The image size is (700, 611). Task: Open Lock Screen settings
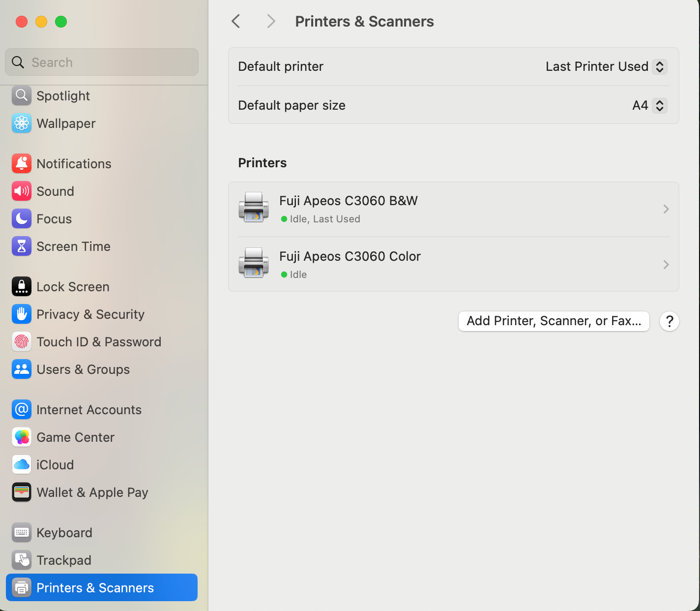pyautogui.click(x=102, y=287)
